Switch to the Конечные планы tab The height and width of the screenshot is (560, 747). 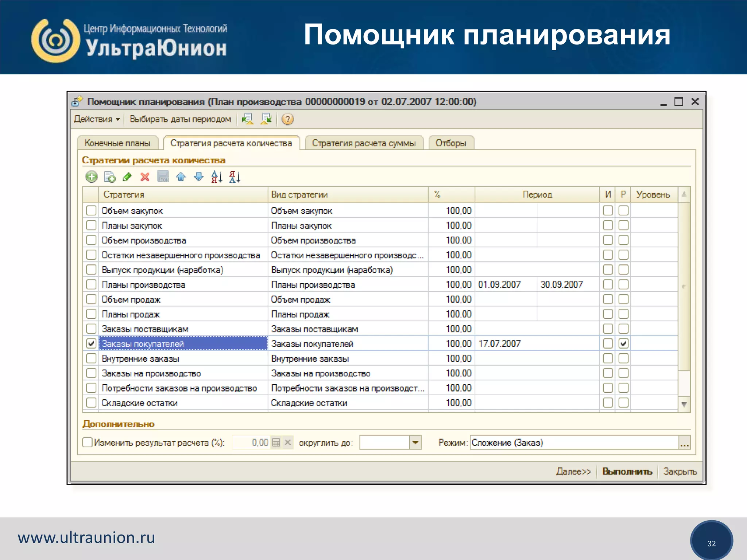point(117,143)
